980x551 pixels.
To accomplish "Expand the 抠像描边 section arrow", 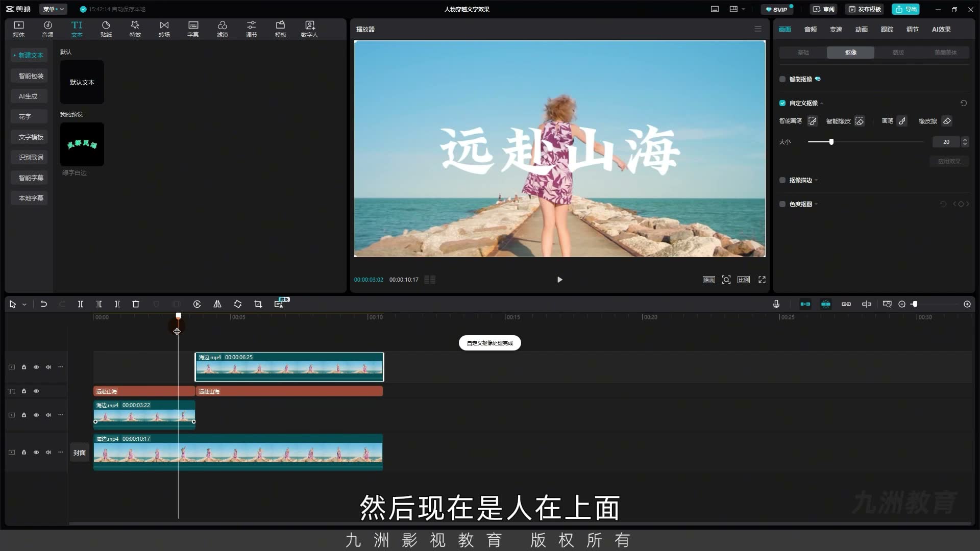I will (816, 180).
